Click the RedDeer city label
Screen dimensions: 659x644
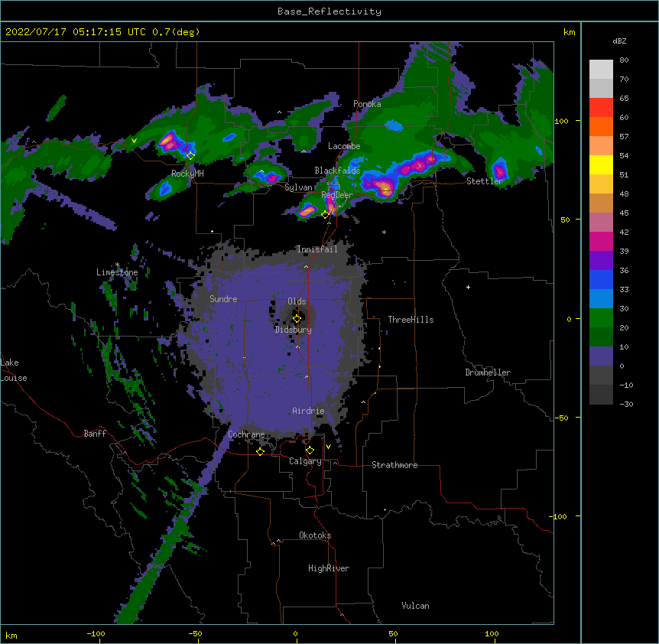click(337, 195)
